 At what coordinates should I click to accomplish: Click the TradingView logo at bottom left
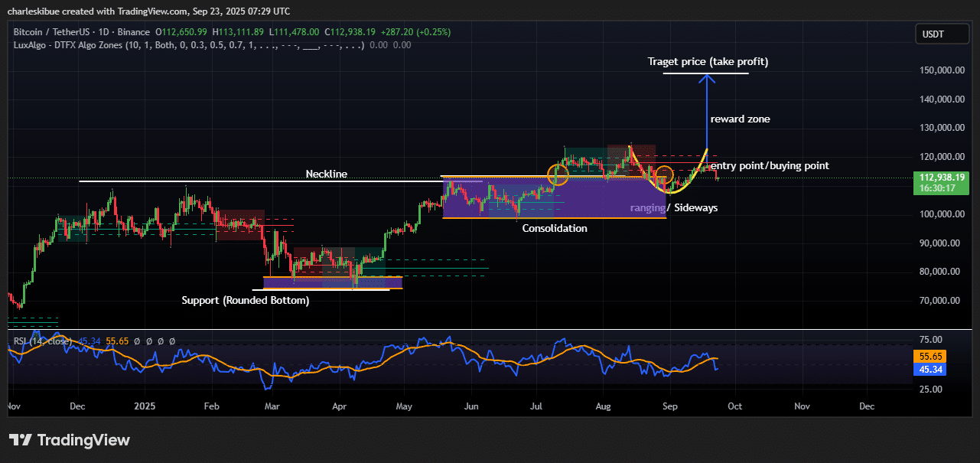[69, 440]
